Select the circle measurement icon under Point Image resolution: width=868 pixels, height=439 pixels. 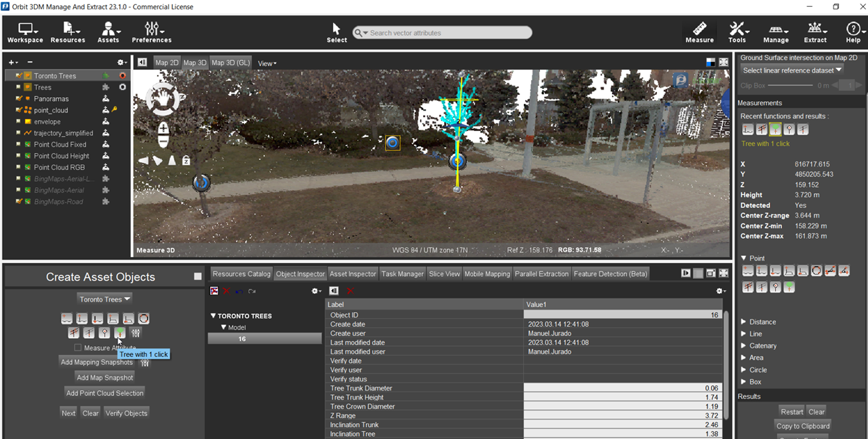817,270
